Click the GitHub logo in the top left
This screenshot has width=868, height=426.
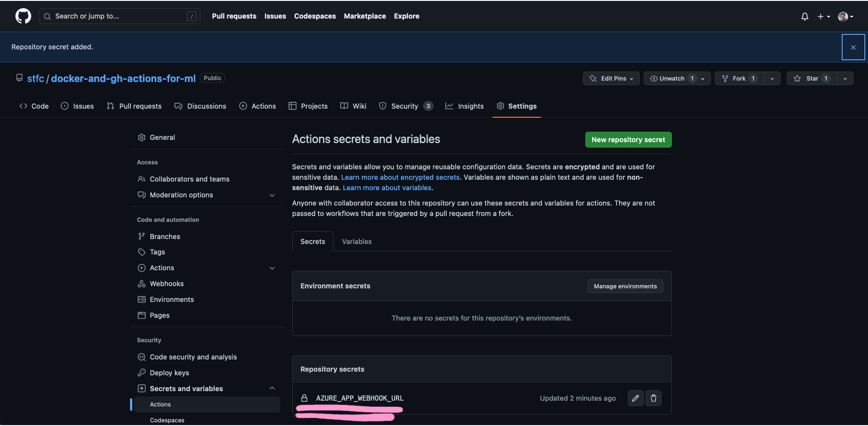[x=23, y=16]
